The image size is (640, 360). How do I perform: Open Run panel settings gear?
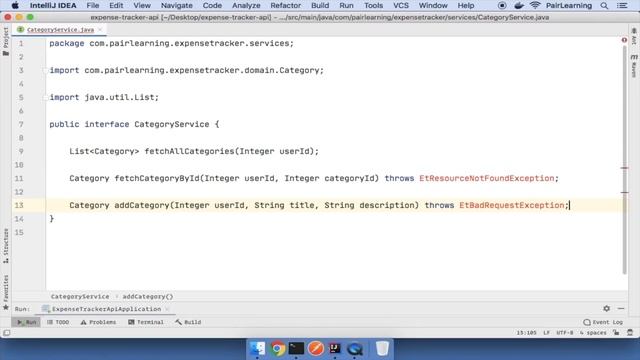pos(607,309)
